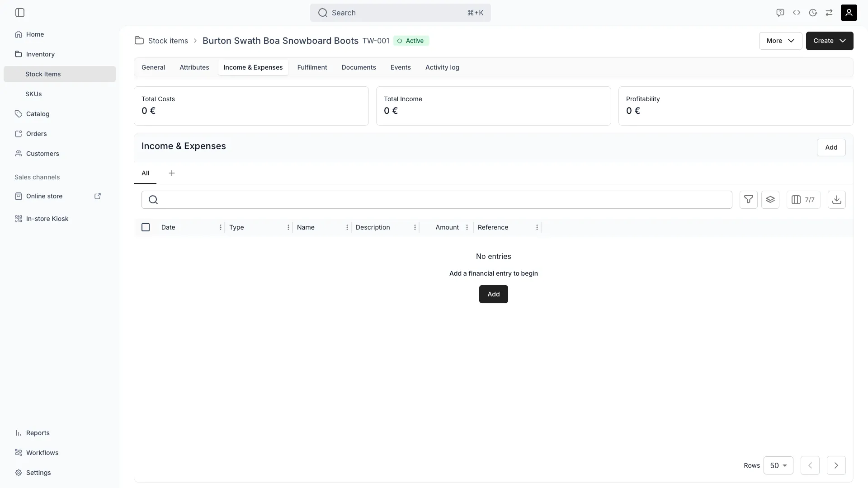Open the user profile avatar
The height and width of the screenshot is (488, 868).
coord(849,13)
